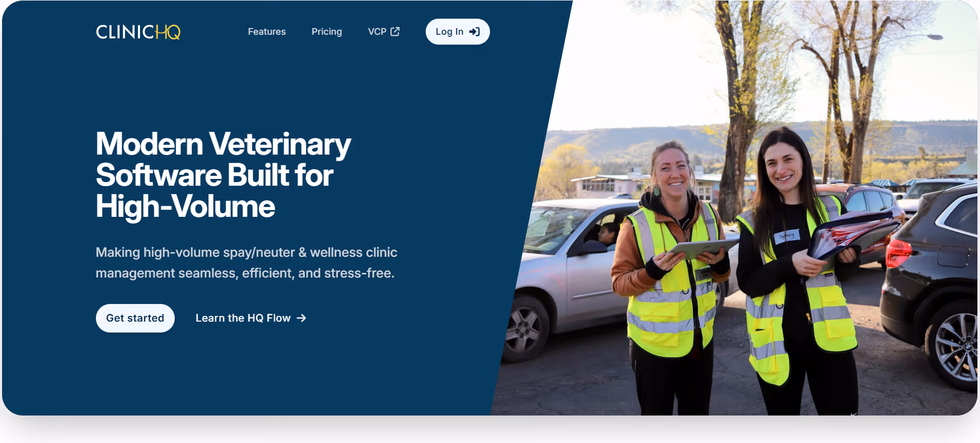Click the VCP external link icon

395,32
